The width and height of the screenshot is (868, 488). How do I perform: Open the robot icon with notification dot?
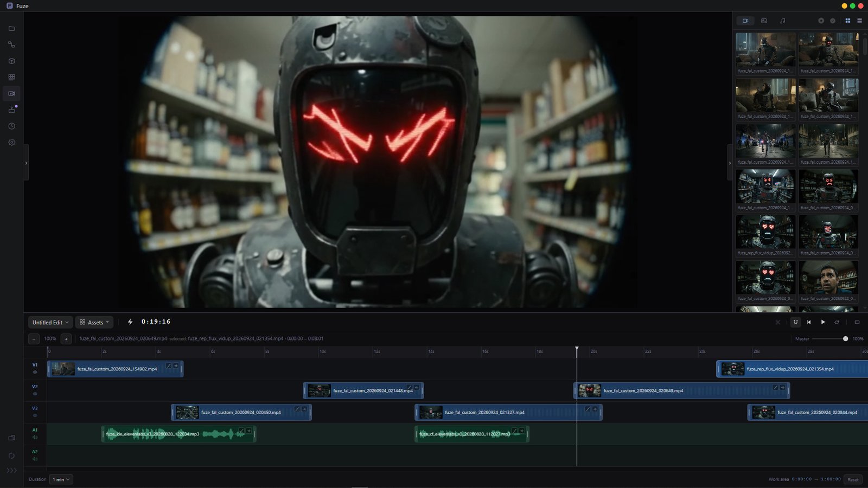click(x=11, y=110)
